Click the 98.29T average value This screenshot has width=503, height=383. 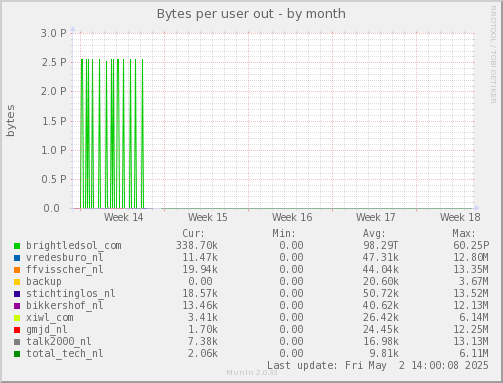coord(381,246)
